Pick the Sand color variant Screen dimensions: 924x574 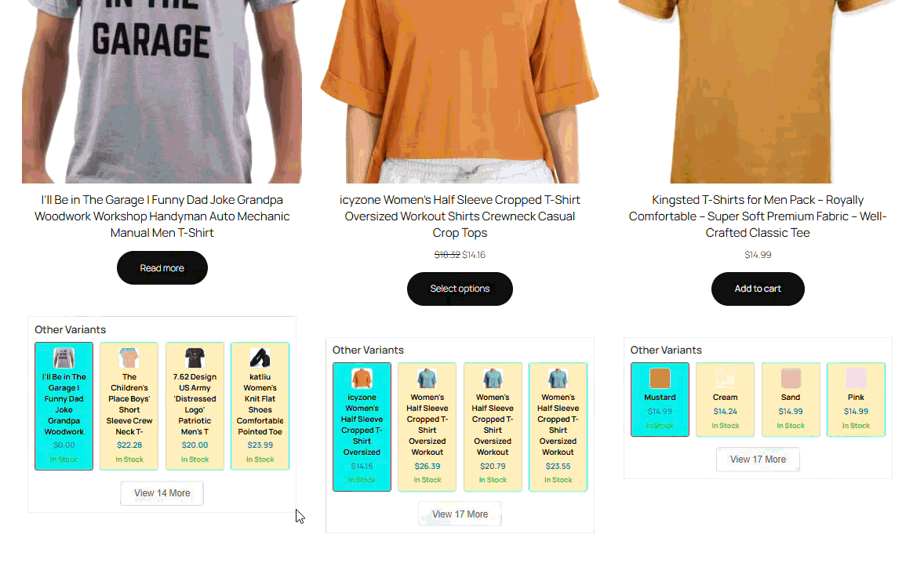pos(790,400)
